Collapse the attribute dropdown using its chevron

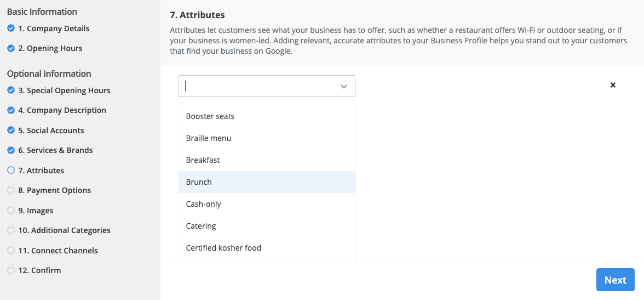point(344,87)
